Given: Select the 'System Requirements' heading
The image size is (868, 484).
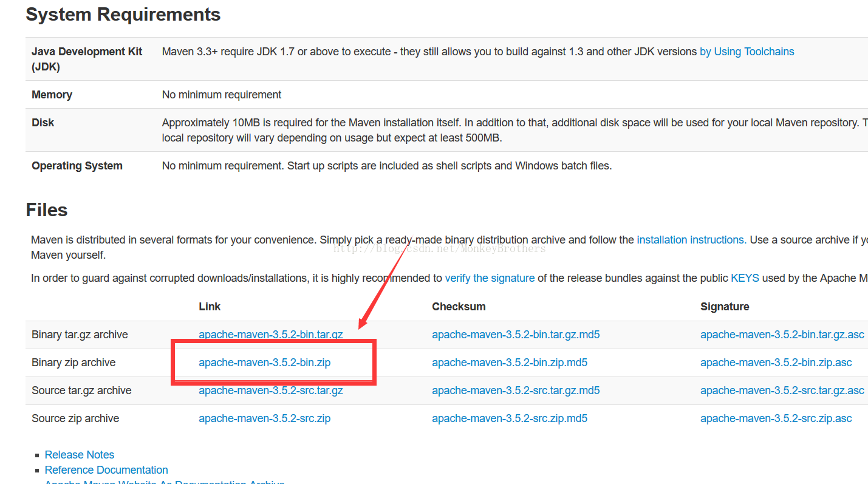Looking at the screenshot, I should pyautogui.click(x=123, y=15).
